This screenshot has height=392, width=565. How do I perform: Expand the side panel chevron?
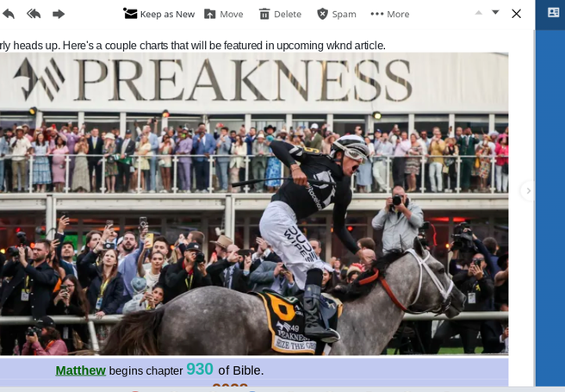click(x=528, y=190)
